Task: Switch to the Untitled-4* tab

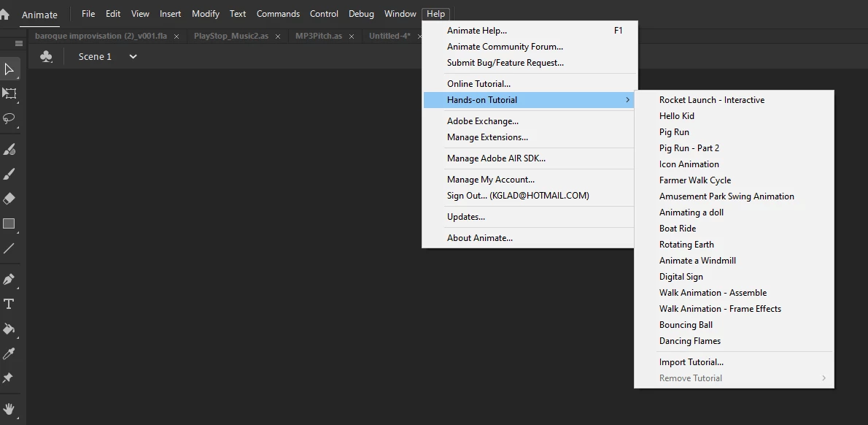Action: point(390,36)
